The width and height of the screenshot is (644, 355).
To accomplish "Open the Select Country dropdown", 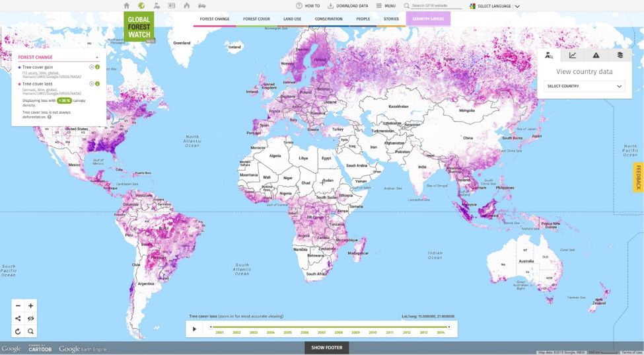I will pyautogui.click(x=584, y=86).
